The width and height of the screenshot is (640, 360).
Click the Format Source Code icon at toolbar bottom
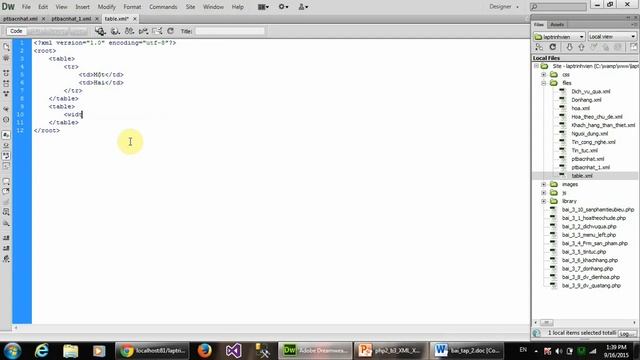[6, 259]
